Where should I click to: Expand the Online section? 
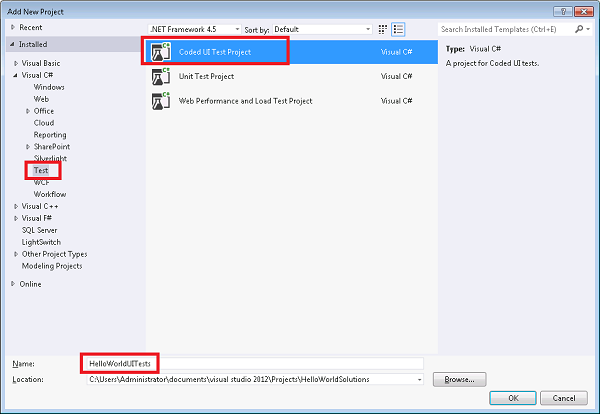point(12,283)
